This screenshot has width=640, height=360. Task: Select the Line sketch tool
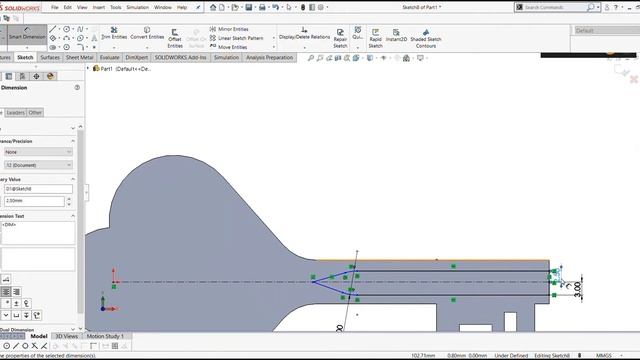(53, 29)
